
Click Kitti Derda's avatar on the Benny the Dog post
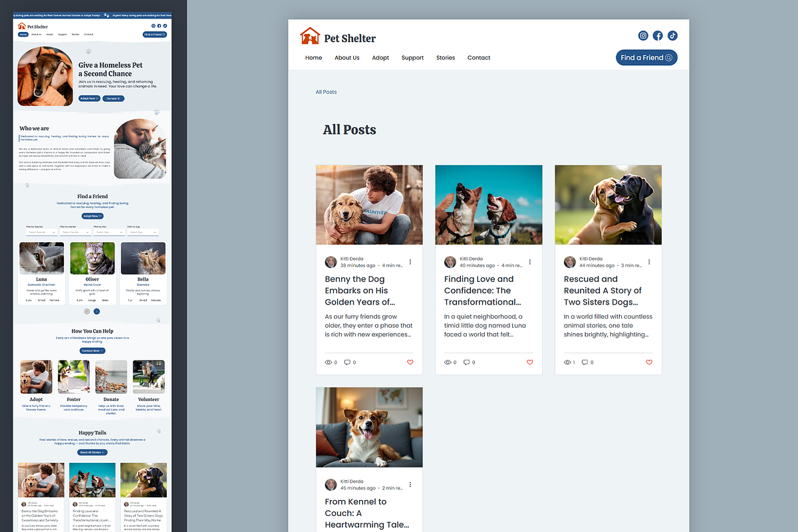(331, 262)
